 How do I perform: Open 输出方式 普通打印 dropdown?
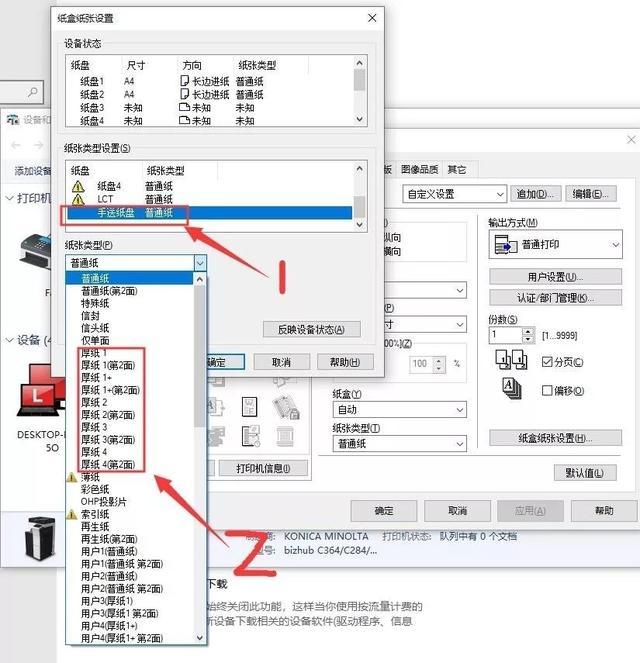click(555, 244)
